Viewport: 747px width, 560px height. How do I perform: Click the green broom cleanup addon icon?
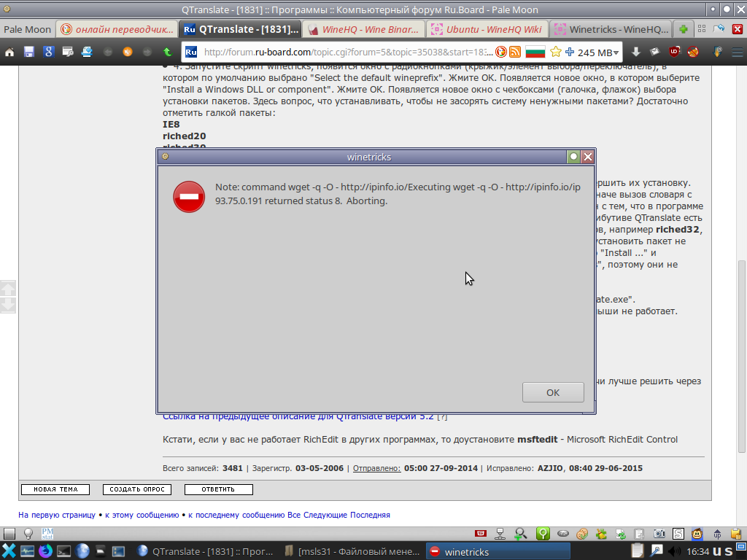601,534
